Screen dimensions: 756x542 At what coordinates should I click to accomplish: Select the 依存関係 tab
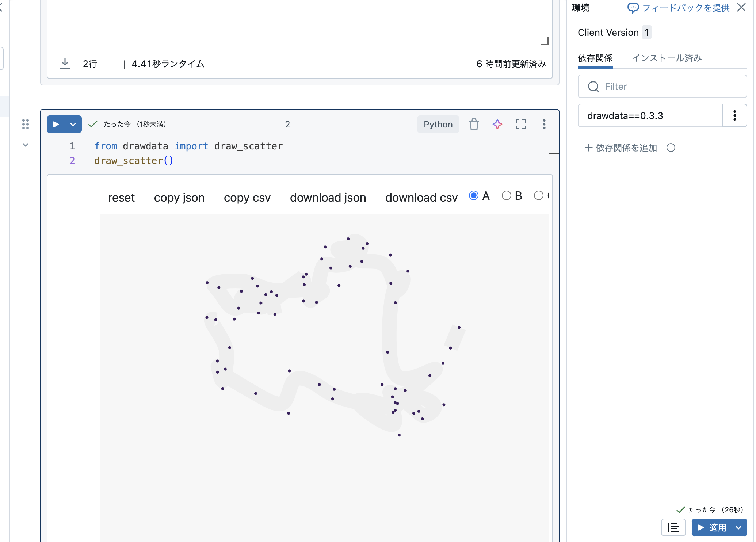click(595, 58)
